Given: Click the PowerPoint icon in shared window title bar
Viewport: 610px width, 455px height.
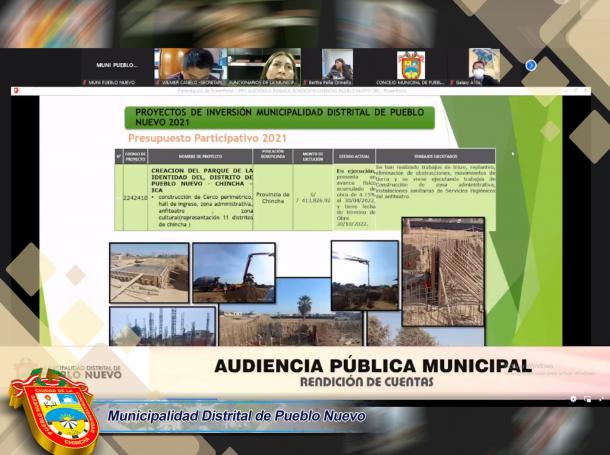Looking at the screenshot, I should coord(16,91).
